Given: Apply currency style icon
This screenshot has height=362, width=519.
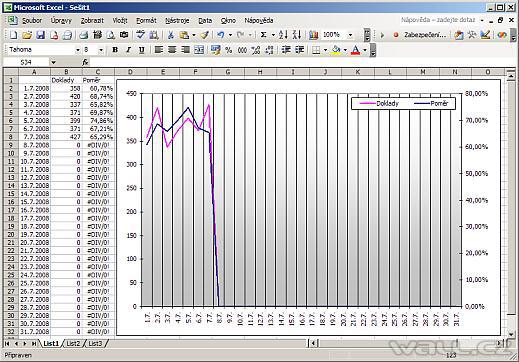Looking at the screenshot, I should (x=216, y=50).
